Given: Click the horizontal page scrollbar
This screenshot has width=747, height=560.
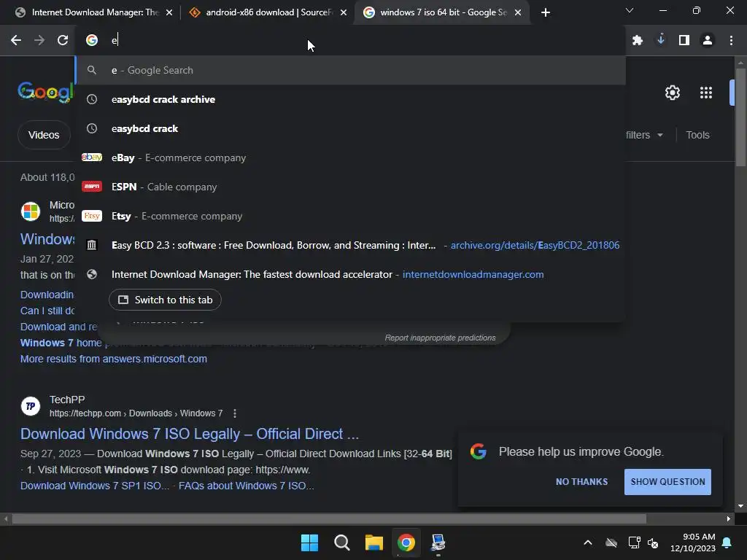Looking at the screenshot, I should coord(329,518).
